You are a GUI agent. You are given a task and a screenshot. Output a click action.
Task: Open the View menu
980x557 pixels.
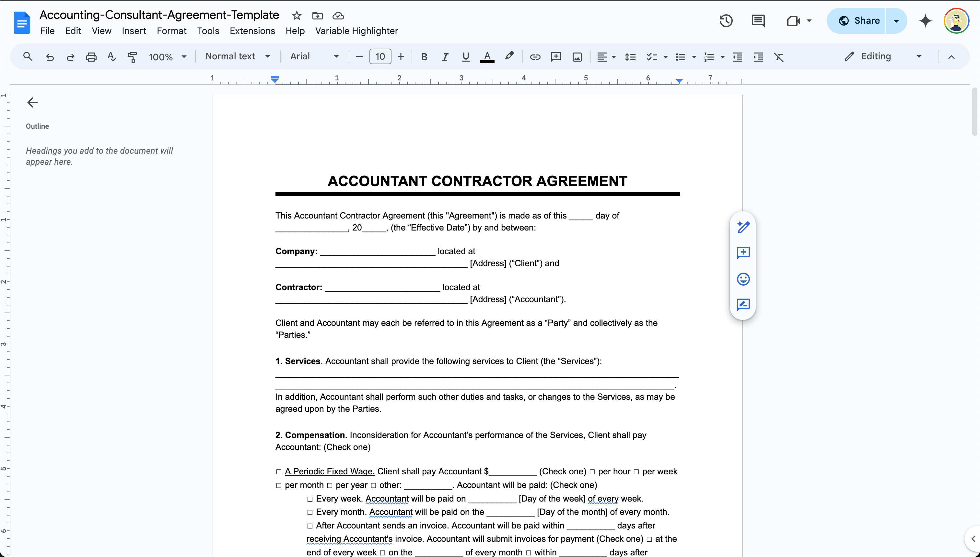tap(101, 31)
